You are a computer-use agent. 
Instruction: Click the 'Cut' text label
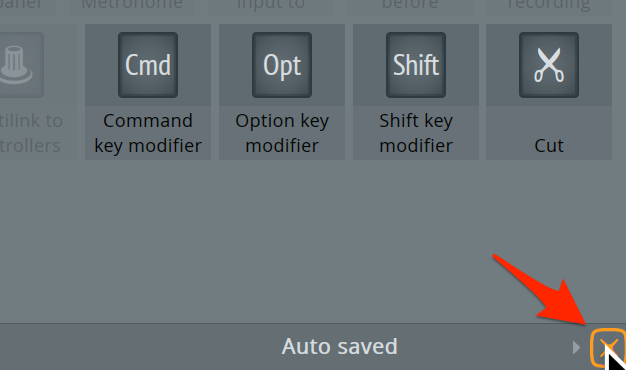(549, 146)
